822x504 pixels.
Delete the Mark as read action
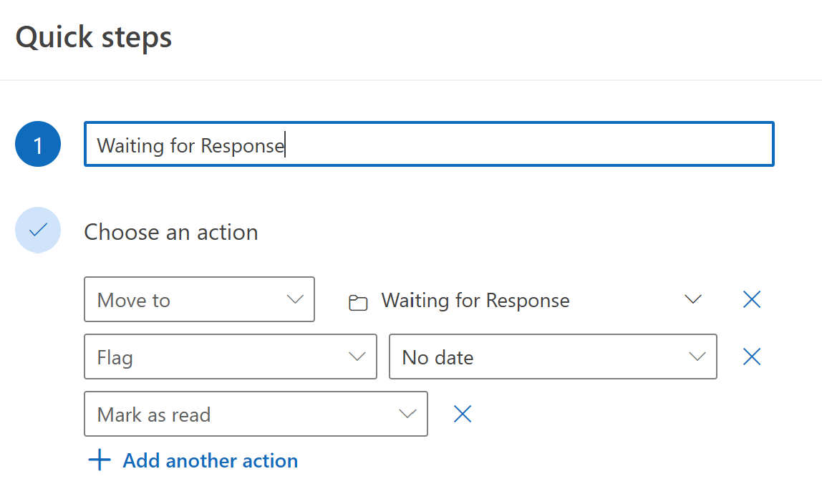(x=463, y=414)
